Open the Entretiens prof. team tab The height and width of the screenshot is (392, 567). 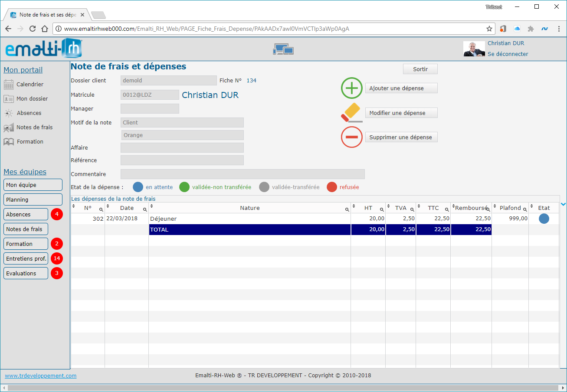26,258
